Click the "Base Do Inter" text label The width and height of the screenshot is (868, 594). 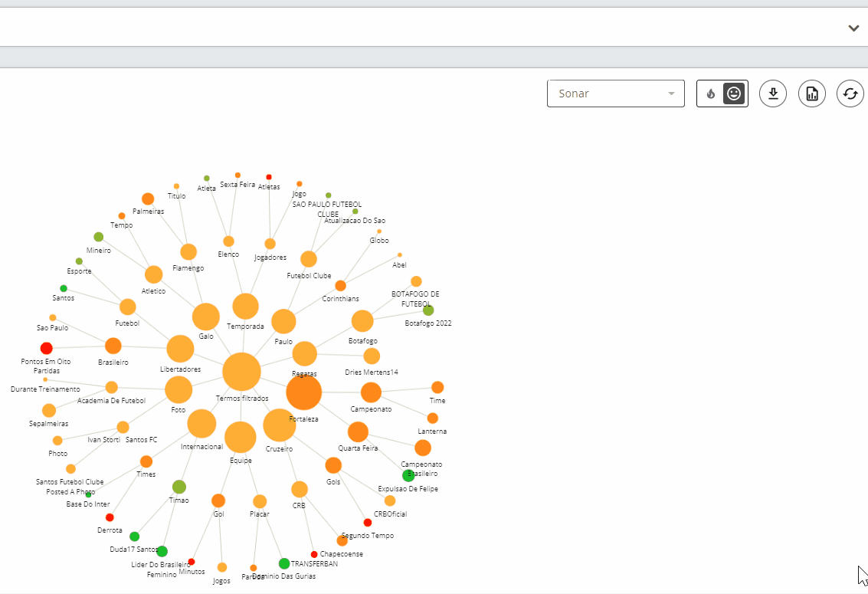[x=88, y=504]
